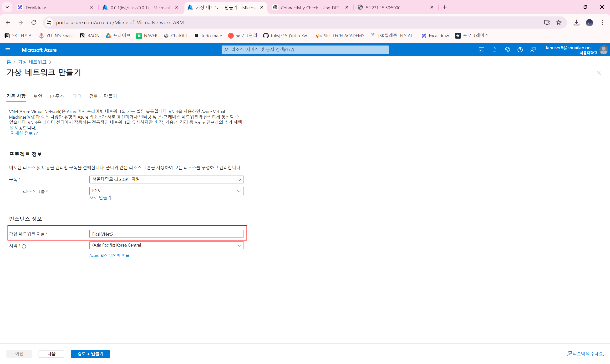610x364 pixels.
Task: Open the tokyj515 GitHub bookmark
Action: coord(286,36)
